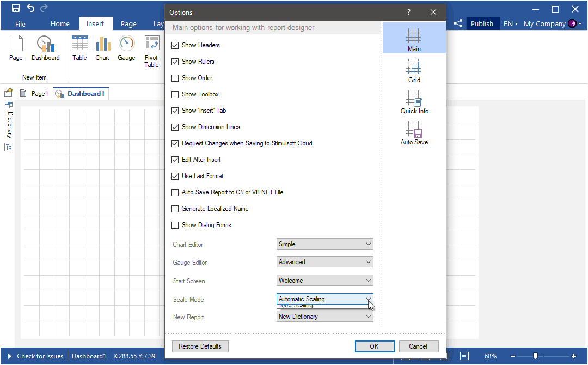The image size is (588, 365).
Task: Click the purple My Company avatar icon
Action: pyautogui.click(x=572, y=23)
